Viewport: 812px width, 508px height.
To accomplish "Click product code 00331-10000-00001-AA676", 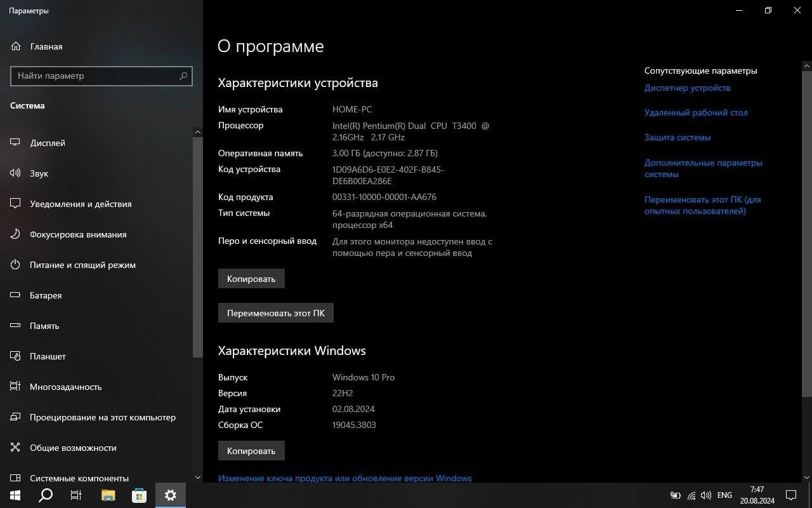I will pyautogui.click(x=384, y=197).
